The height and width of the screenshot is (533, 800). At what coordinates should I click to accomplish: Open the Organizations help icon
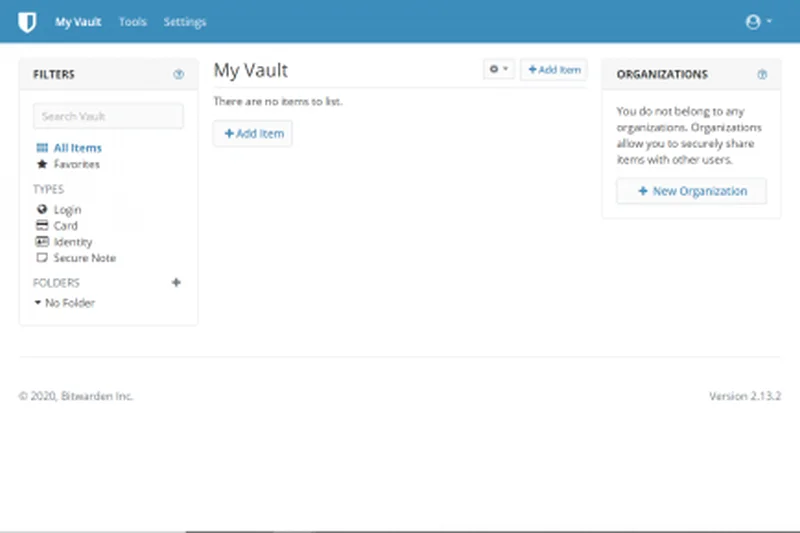[762, 74]
